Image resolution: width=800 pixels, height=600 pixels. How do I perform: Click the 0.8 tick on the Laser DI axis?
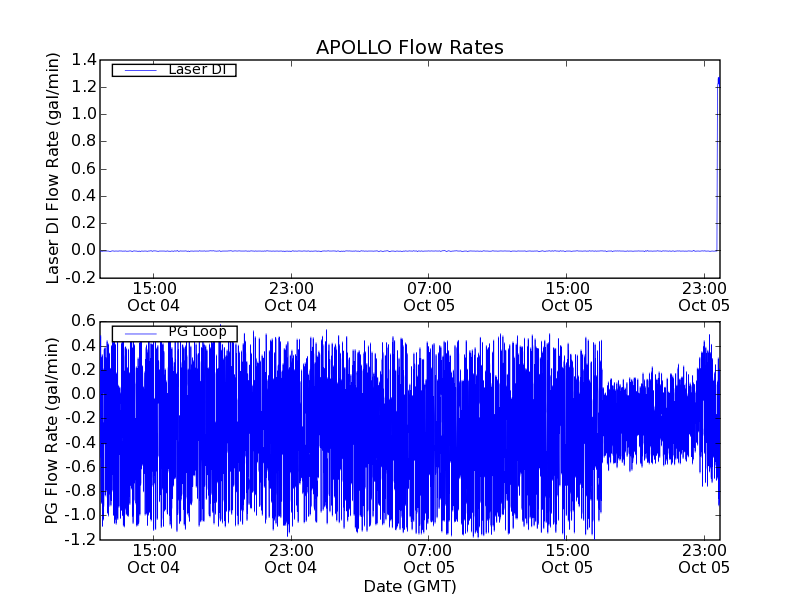click(83, 141)
